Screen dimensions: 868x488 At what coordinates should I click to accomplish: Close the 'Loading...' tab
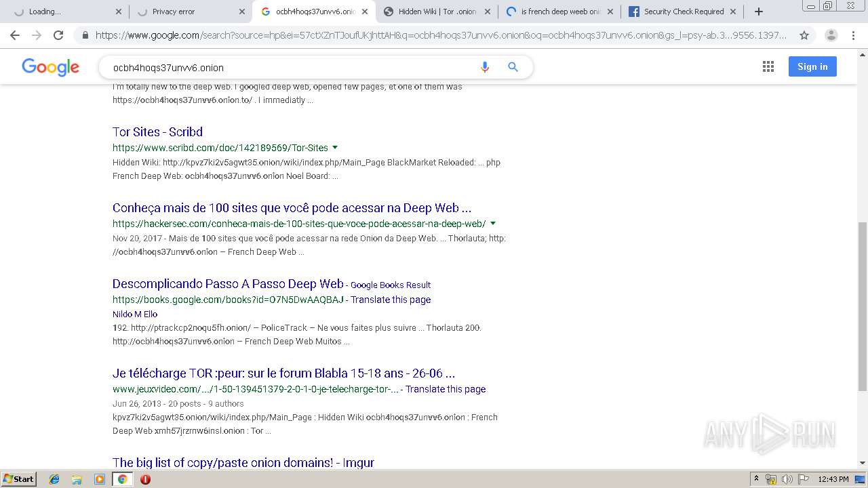click(119, 12)
